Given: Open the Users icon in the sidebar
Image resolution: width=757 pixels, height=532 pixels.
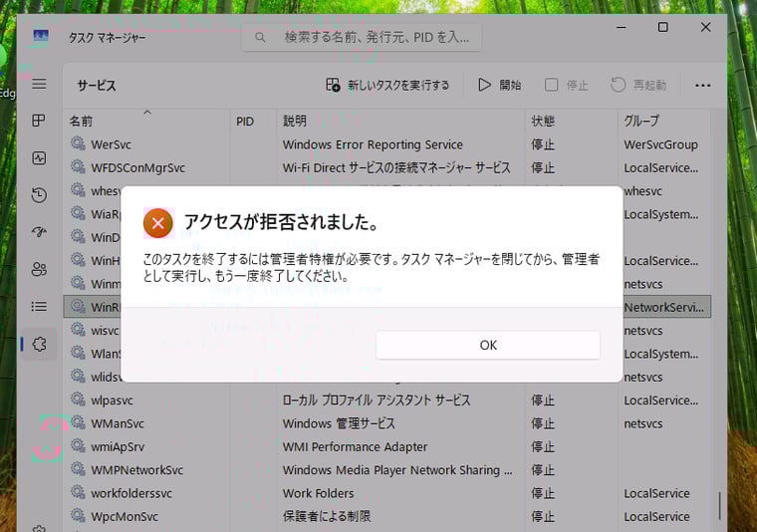Looking at the screenshot, I should click(x=39, y=269).
